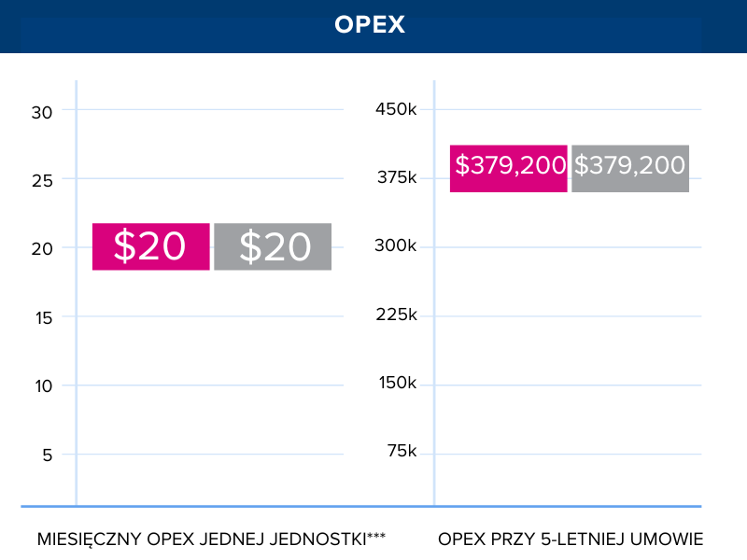This screenshot has height=560, width=747.
Task: Select the 225k axis label
Action: tap(396, 315)
